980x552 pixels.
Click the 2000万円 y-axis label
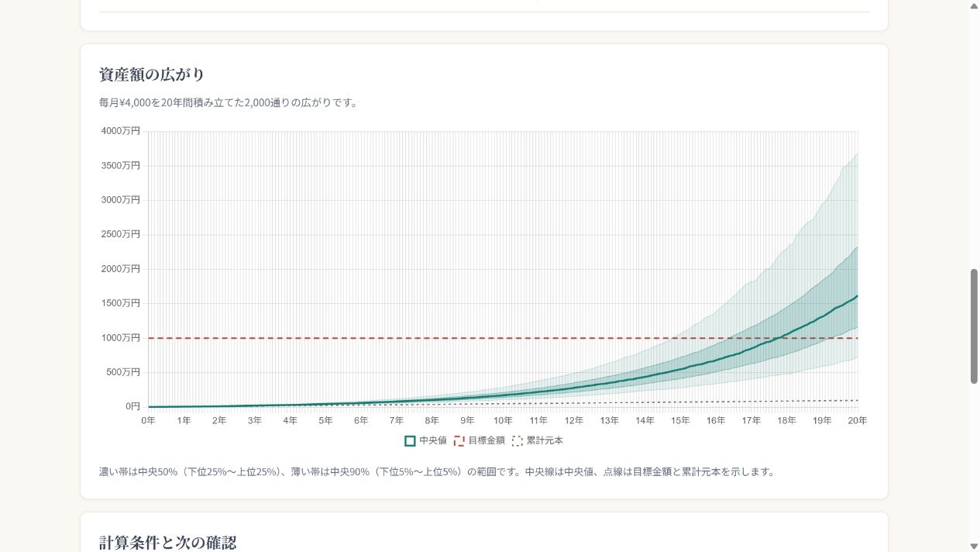coord(121,268)
